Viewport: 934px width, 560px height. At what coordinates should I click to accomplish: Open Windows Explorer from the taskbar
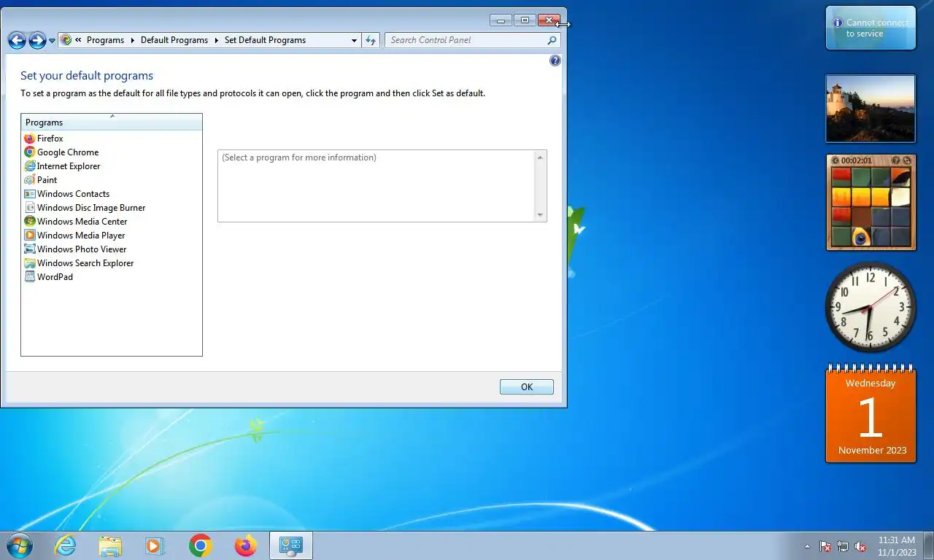tap(110, 545)
